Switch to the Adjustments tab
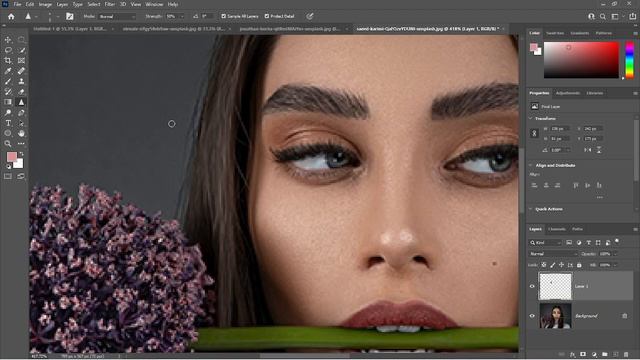640x360 pixels. 568,93
